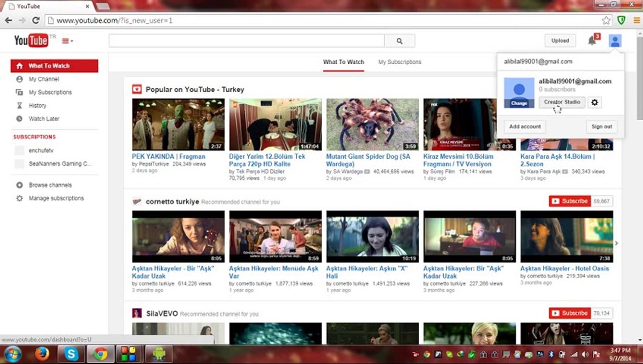Viewport: 643px width, 364px height.
Task: Open Creator Studio
Action: [x=562, y=102]
